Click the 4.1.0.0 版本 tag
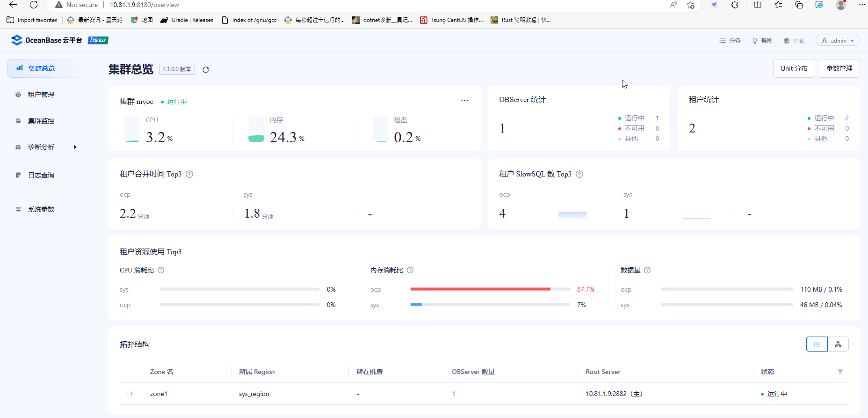 [x=177, y=69]
